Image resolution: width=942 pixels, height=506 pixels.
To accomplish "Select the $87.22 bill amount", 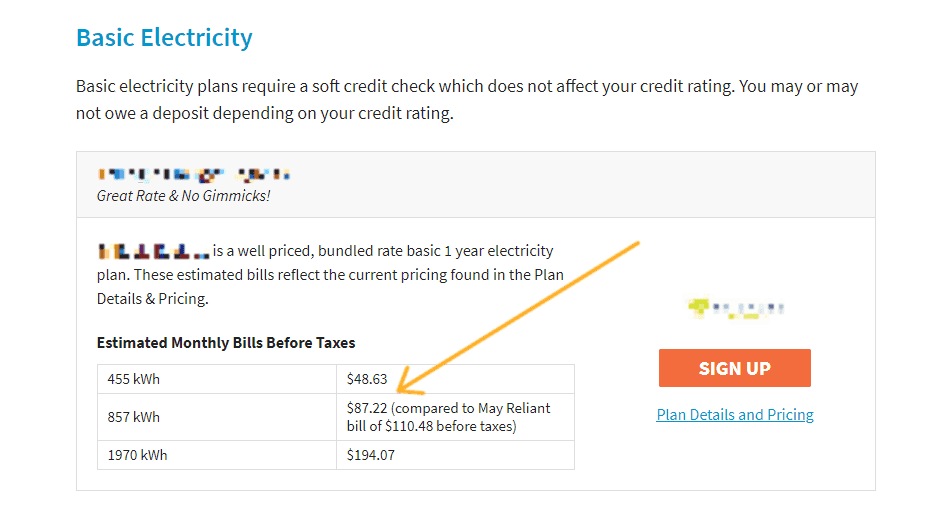I will coord(367,408).
